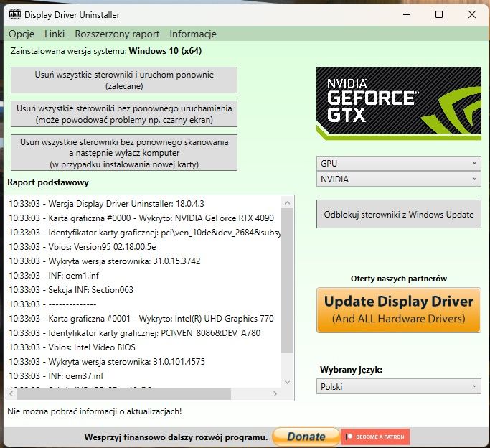Minimize the Display Driver Uninstaller window

click(407, 14)
